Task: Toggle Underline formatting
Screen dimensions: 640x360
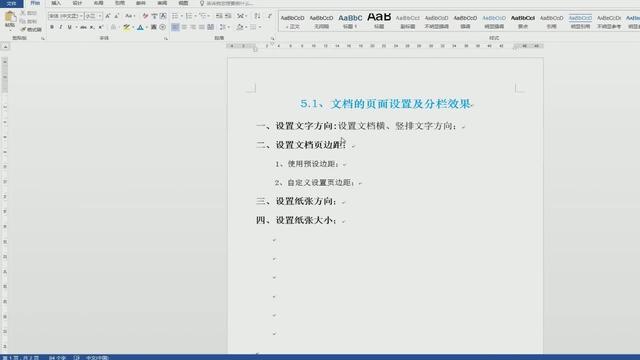Action: (69, 27)
